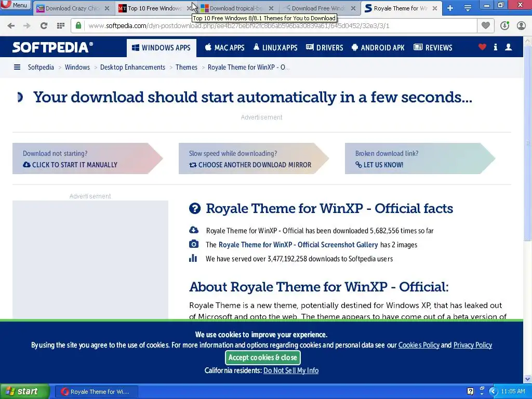The height and width of the screenshot is (399, 532).
Task: Click the Softpedia logo
Action: pyautogui.click(x=52, y=47)
